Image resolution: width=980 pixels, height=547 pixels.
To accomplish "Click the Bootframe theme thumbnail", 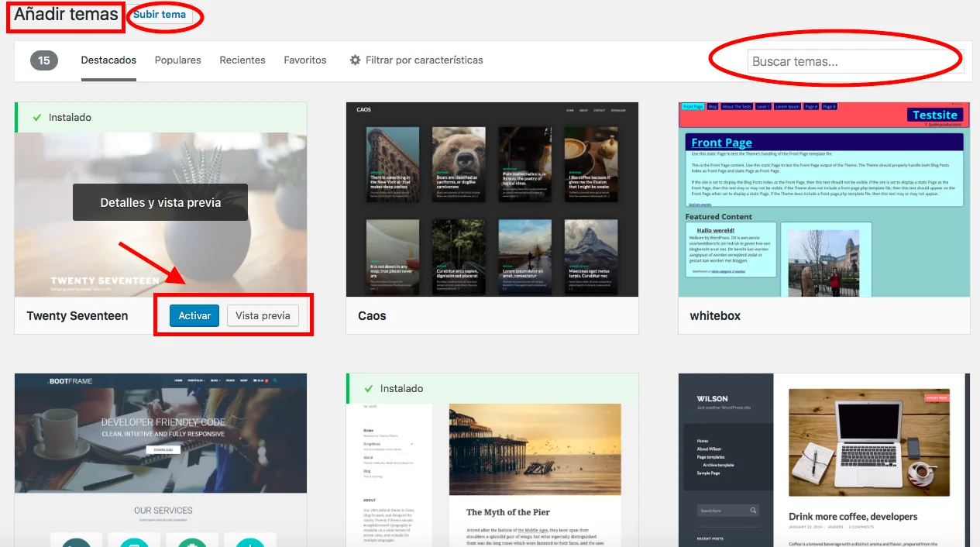I will [160, 459].
